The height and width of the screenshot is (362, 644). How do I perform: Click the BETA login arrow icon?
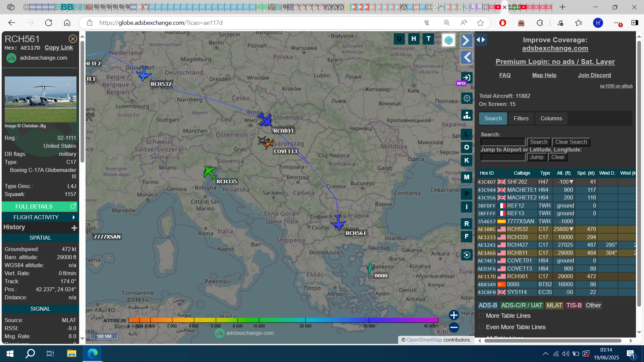(467, 78)
